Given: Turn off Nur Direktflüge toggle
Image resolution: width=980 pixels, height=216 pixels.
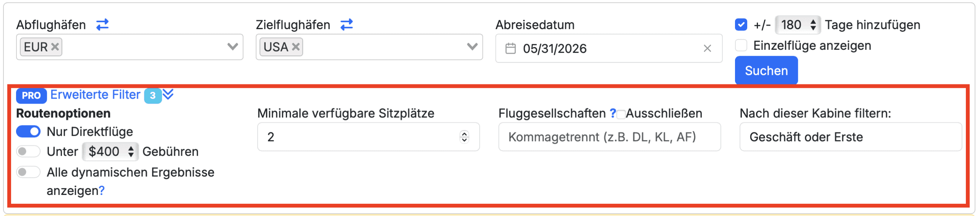Looking at the screenshot, I should click(28, 132).
